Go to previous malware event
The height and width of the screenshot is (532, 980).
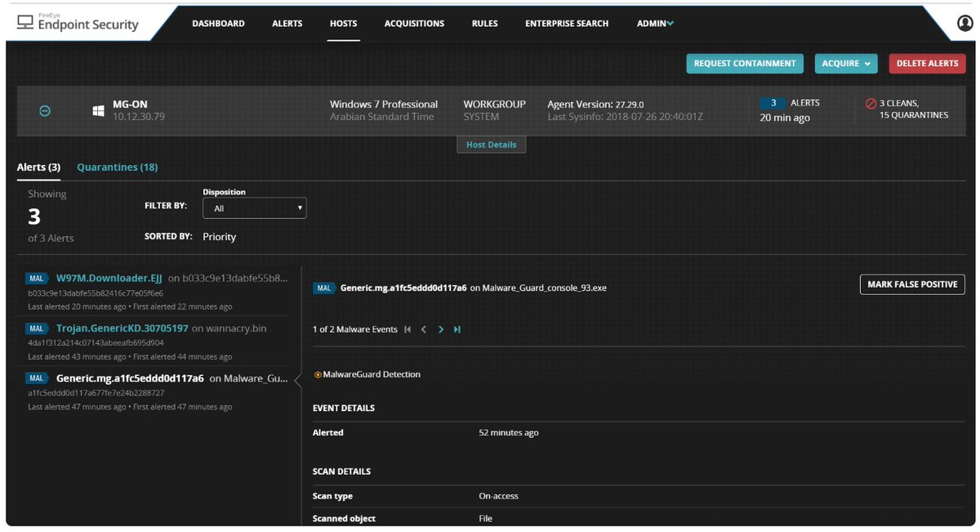coord(423,329)
